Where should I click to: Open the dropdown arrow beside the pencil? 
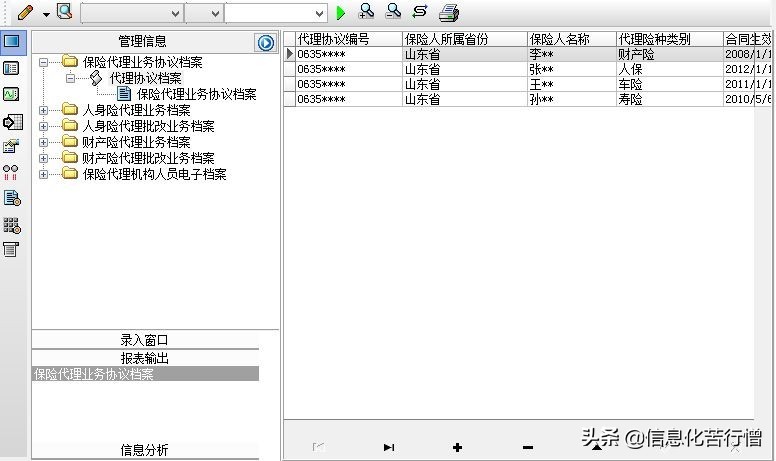point(46,14)
